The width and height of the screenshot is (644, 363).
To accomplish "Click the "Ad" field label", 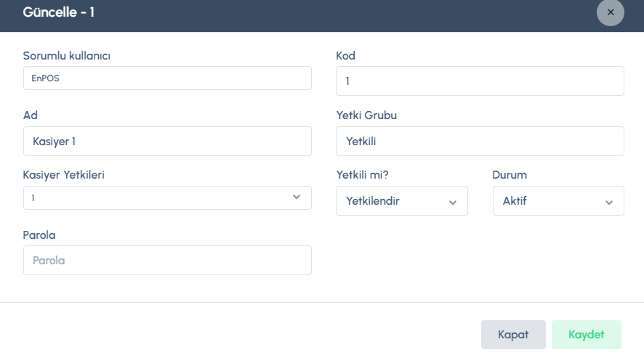I will 31,115.
